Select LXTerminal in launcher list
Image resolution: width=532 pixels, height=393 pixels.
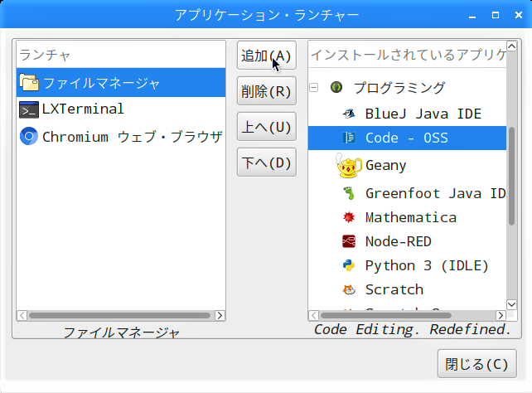click(x=121, y=109)
